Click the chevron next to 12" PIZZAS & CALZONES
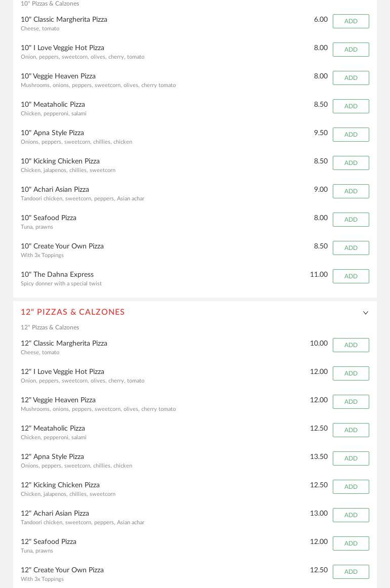390x588 pixels. tap(366, 313)
